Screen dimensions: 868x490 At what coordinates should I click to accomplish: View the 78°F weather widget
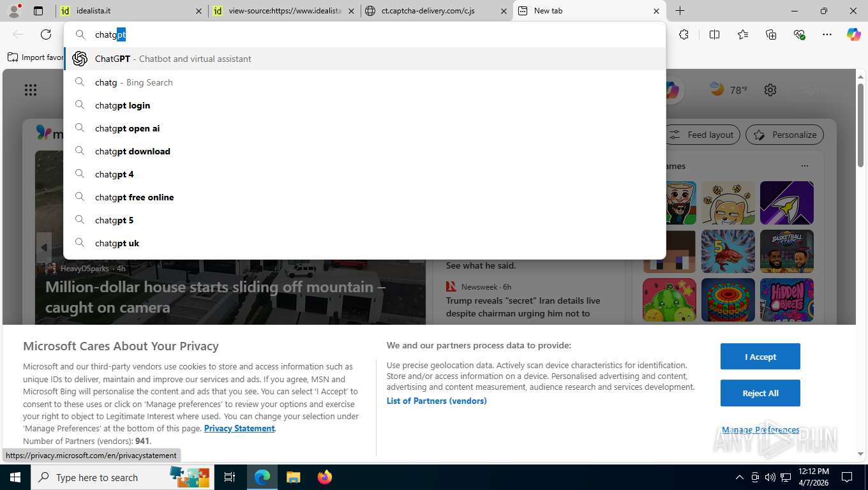point(729,90)
